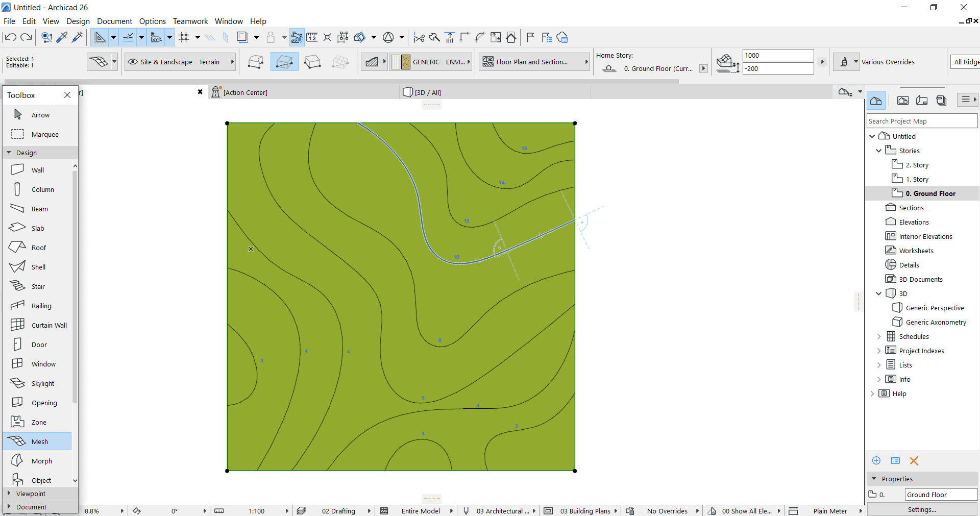Select the Mesh tool in the Toolbox
This screenshot has width=980, height=516.
pyautogui.click(x=38, y=441)
